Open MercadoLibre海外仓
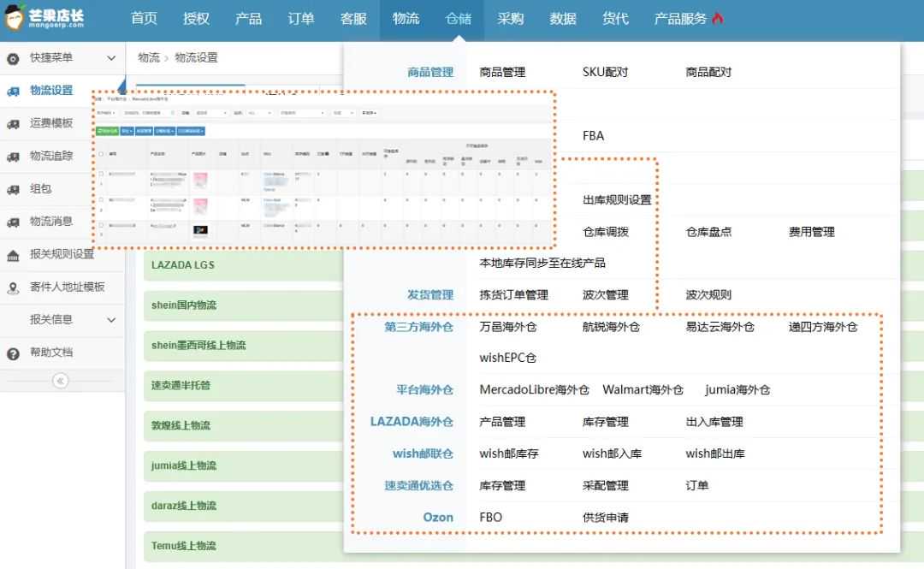 point(534,390)
